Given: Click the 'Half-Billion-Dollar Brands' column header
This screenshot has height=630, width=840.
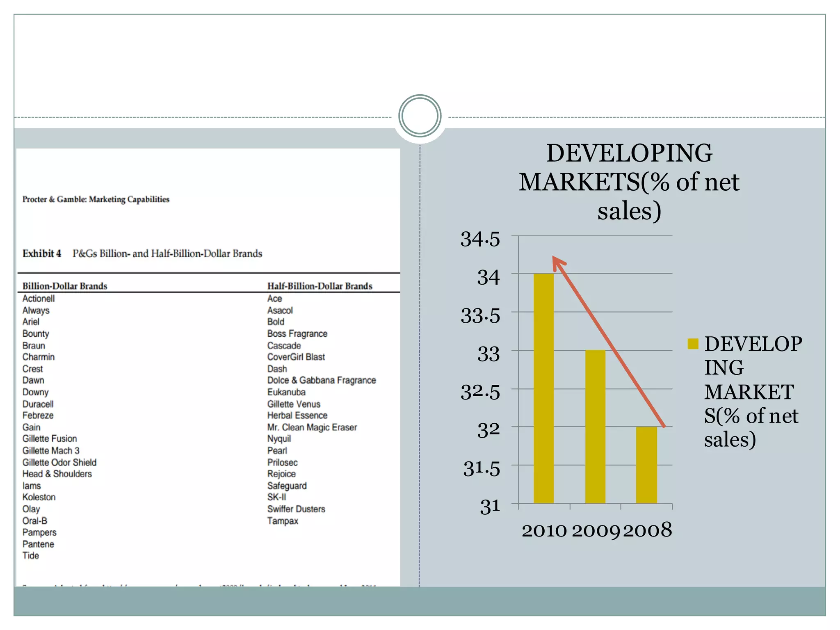Looking at the screenshot, I should (x=320, y=286).
